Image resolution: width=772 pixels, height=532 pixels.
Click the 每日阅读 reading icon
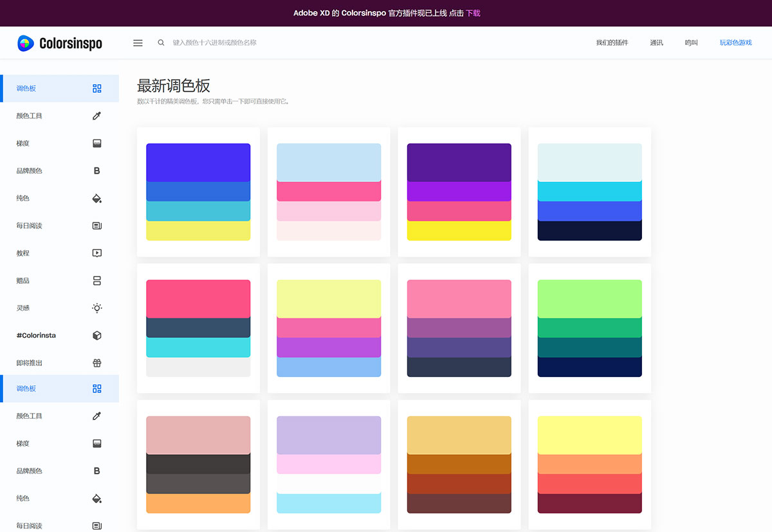point(96,225)
